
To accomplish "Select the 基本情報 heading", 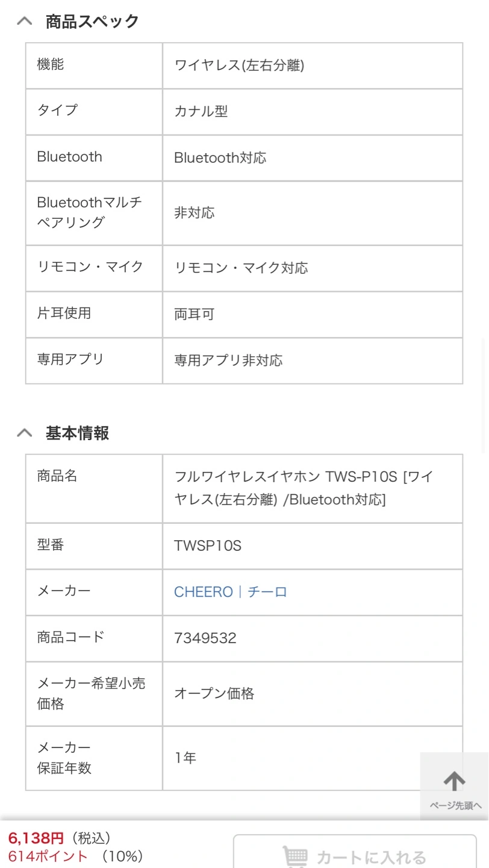I will [77, 433].
